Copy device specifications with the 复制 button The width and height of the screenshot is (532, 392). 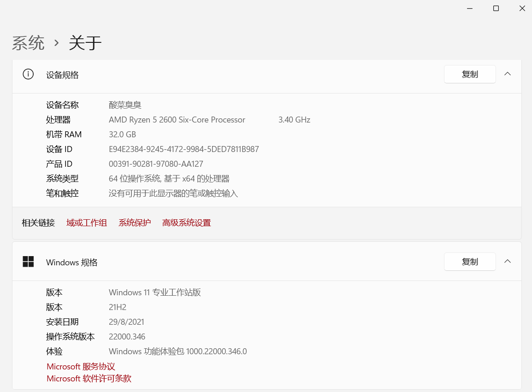470,74
